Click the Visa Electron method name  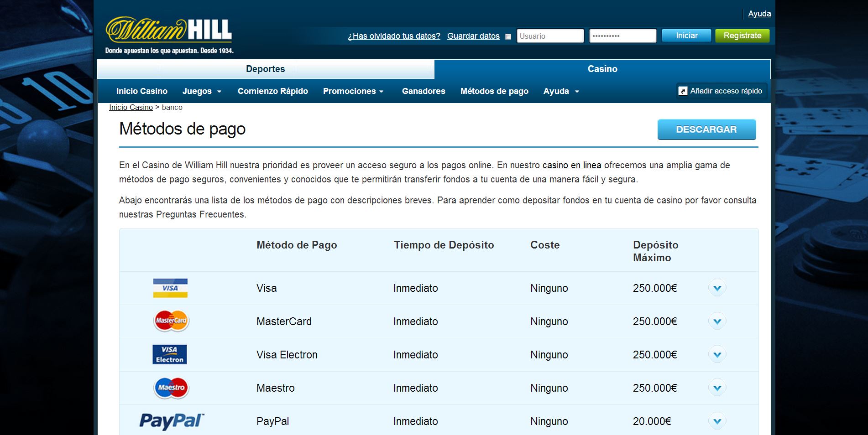(287, 355)
